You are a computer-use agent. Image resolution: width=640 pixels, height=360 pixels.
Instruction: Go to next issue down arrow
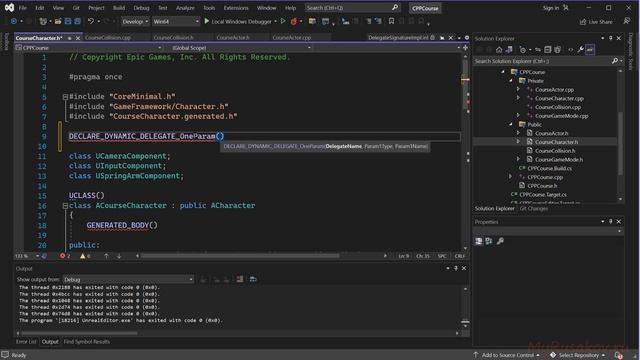(119, 256)
